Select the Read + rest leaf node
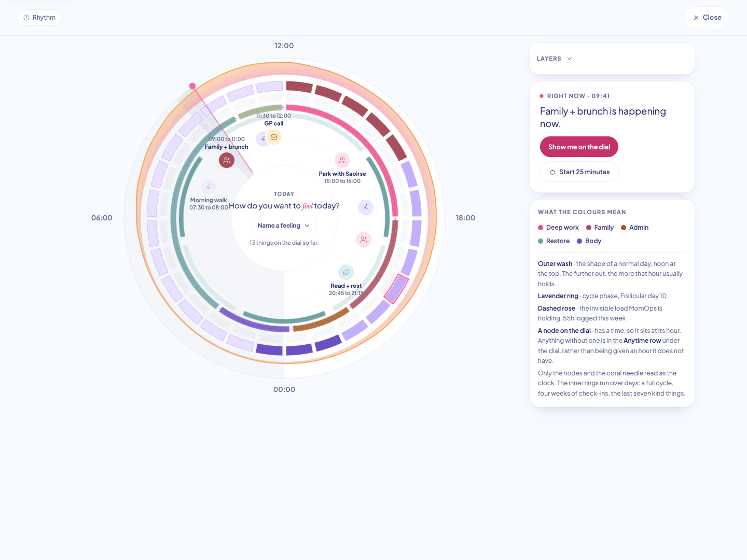 pos(346,272)
